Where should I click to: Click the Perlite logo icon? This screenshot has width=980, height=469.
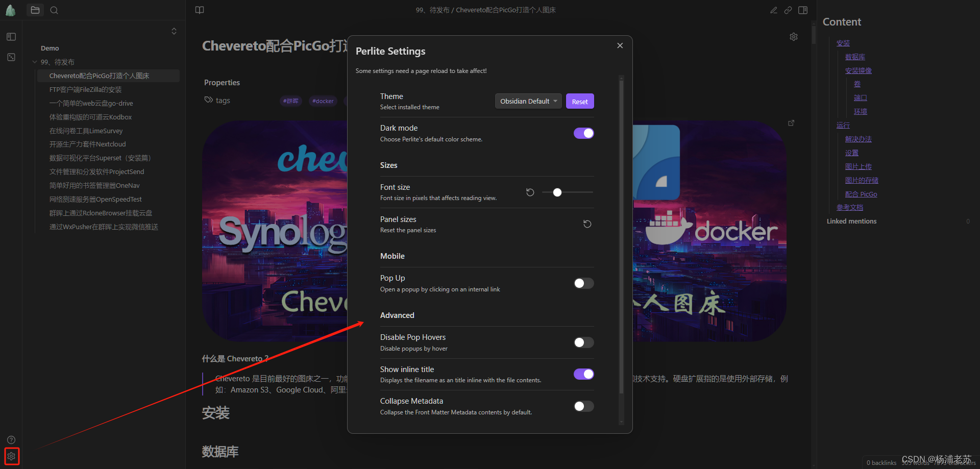pos(10,10)
